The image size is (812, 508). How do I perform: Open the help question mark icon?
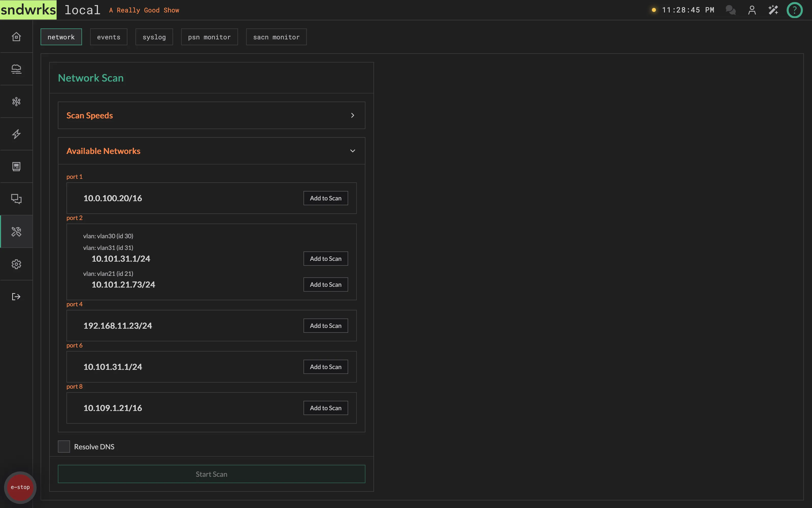[x=794, y=10]
